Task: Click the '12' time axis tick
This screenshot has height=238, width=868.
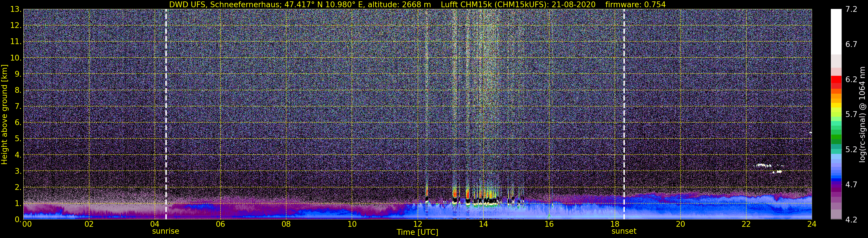Action: point(417,224)
